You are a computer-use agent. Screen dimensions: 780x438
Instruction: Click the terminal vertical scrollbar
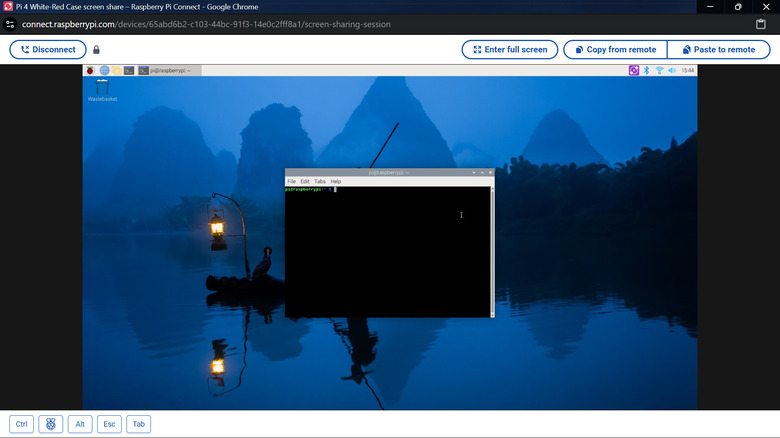(492, 252)
